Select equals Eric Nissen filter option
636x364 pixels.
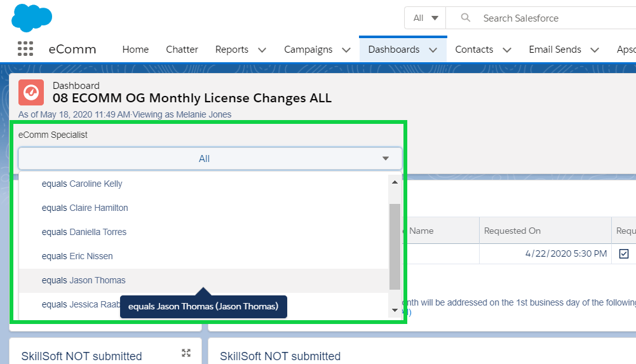pyautogui.click(x=203, y=256)
